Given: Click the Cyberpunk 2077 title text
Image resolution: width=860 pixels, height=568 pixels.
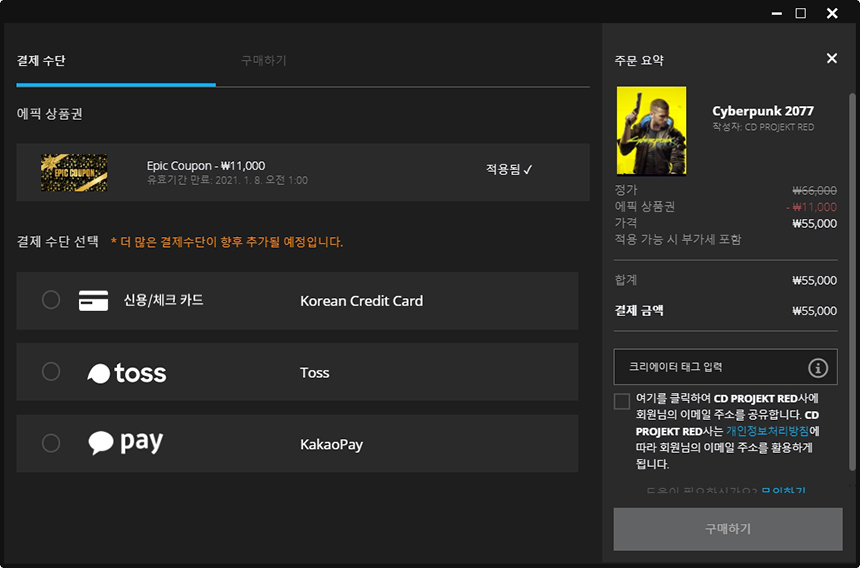Looking at the screenshot, I should [x=763, y=111].
